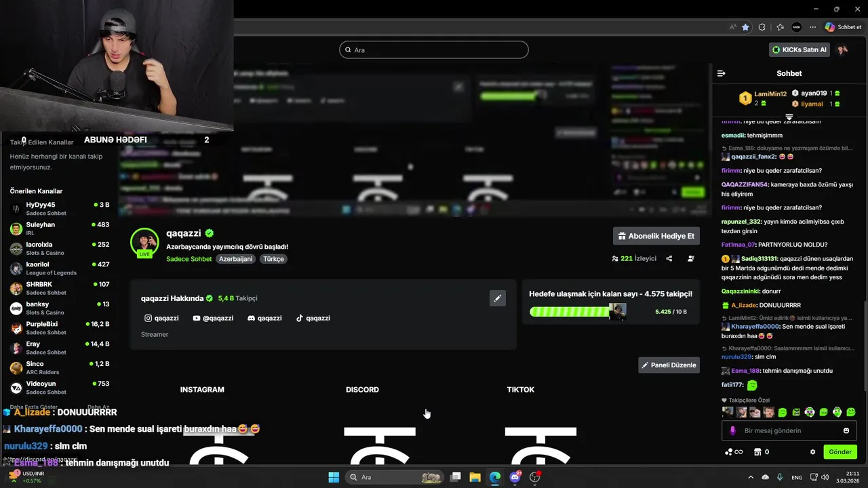
Task: Collapse the Sohbet chat panel
Action: [x=722, y=73]
